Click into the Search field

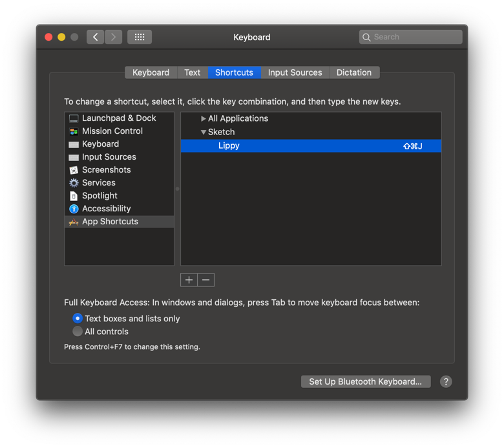410,37
